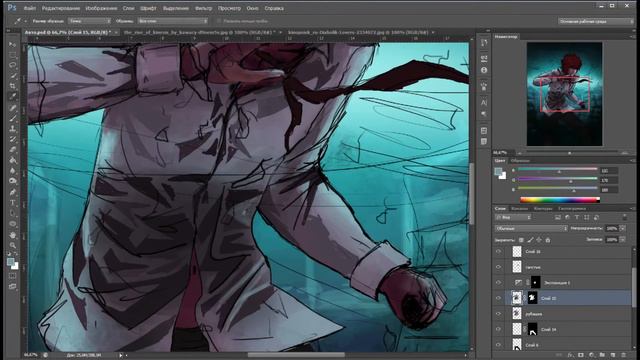Select the Eyedropper tool in toolbox
The width and height of the screenshot is (640, 360).
(13, 97)
